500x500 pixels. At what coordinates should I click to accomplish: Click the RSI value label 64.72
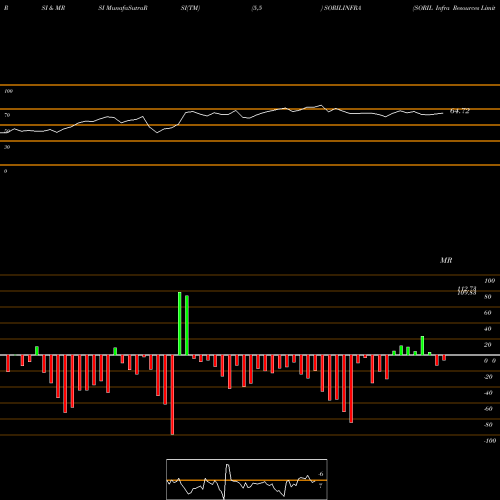(460, 111)
